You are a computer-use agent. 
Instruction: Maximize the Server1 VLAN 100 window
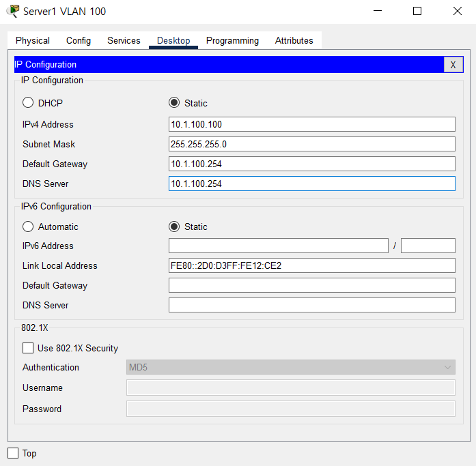(417, 11)
